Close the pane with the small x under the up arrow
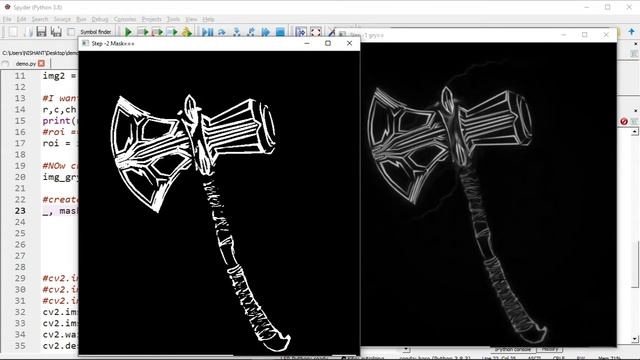640x360 pixels. tap(636, 44)
